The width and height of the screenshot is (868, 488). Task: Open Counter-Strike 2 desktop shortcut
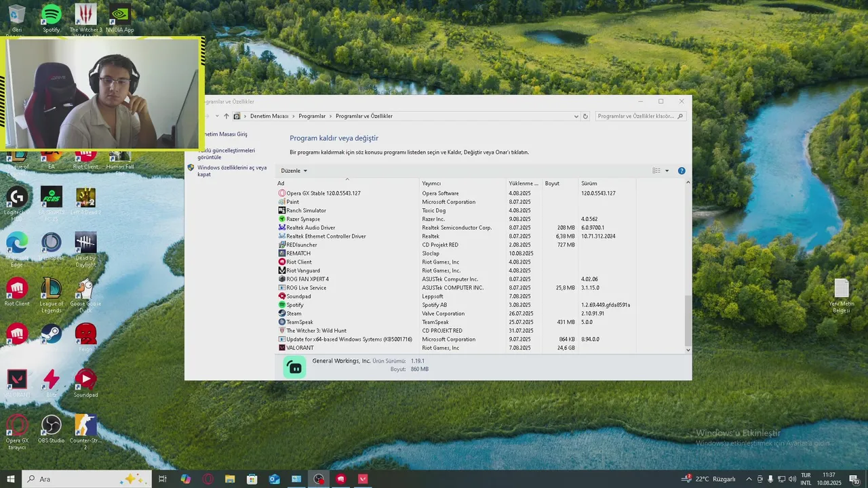coord(85,432)
